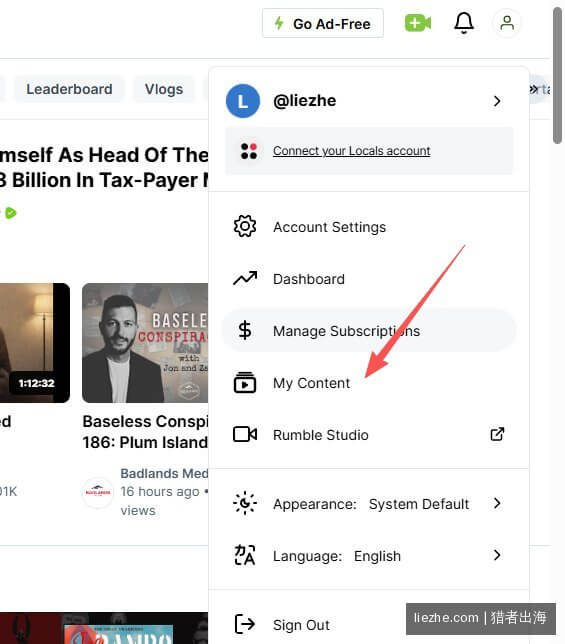Image resolution: width=565 pixels, height=644 pixels.
Task: Expand the chevron on the Appearance row
Action: tap(497, 503)
